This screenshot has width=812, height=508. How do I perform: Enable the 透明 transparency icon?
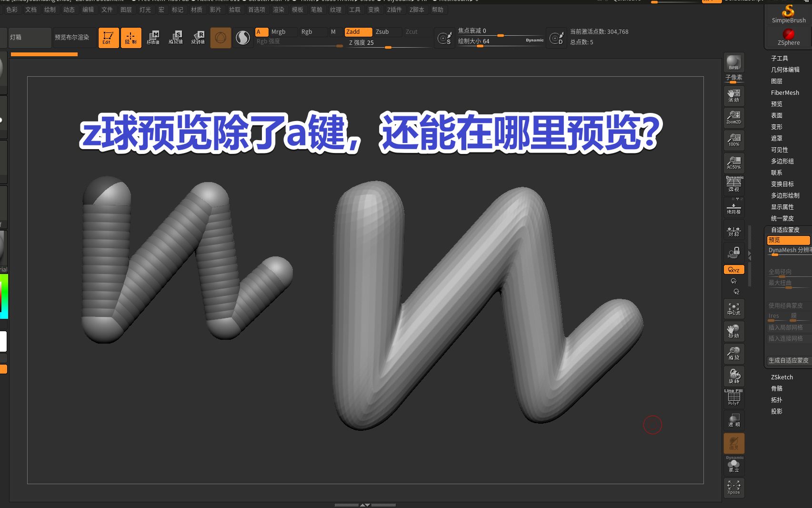[733, 419]
